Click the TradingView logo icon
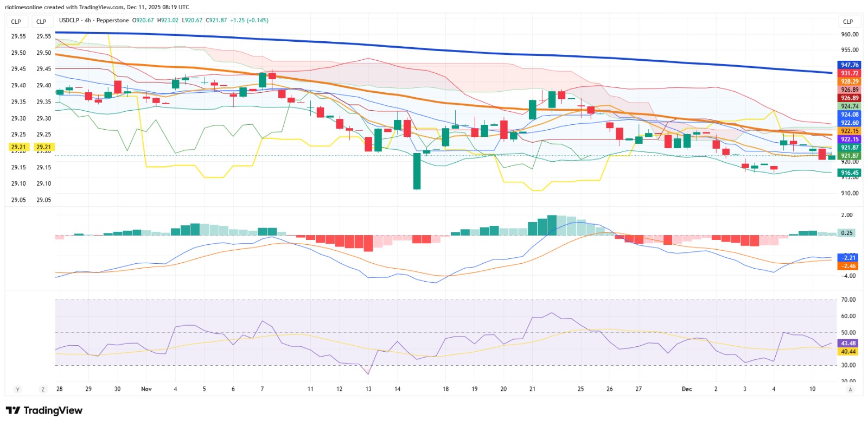This screenshot has width=868, height=425. coord(13,410)
